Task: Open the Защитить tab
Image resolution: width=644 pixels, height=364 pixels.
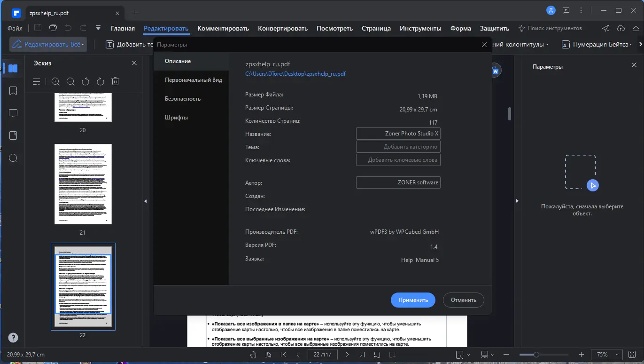Action: pos(495,28)
